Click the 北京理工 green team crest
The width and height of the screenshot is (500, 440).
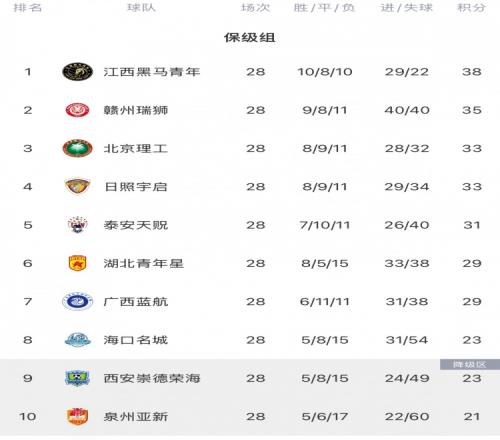[77, 148]
